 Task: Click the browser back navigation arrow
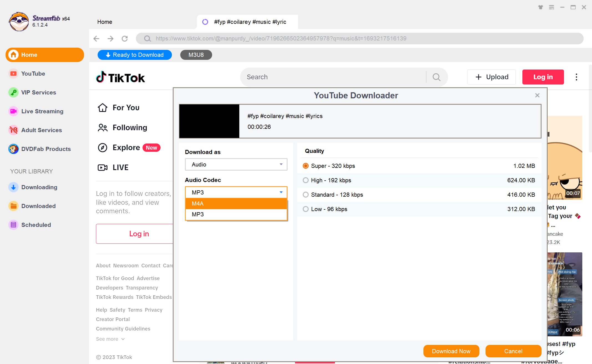click(x=97, y=39)
